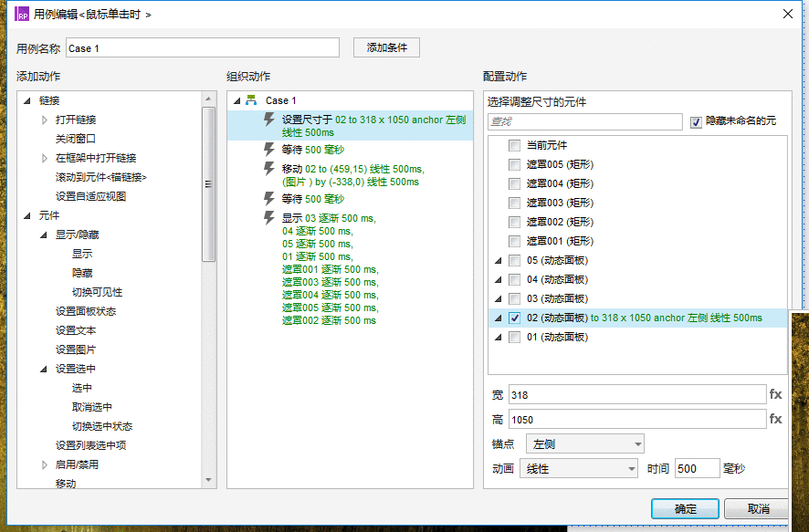Select 设置自适应视图 action
The height and width of the screenshot is (532, 809).
coord(90,196)
